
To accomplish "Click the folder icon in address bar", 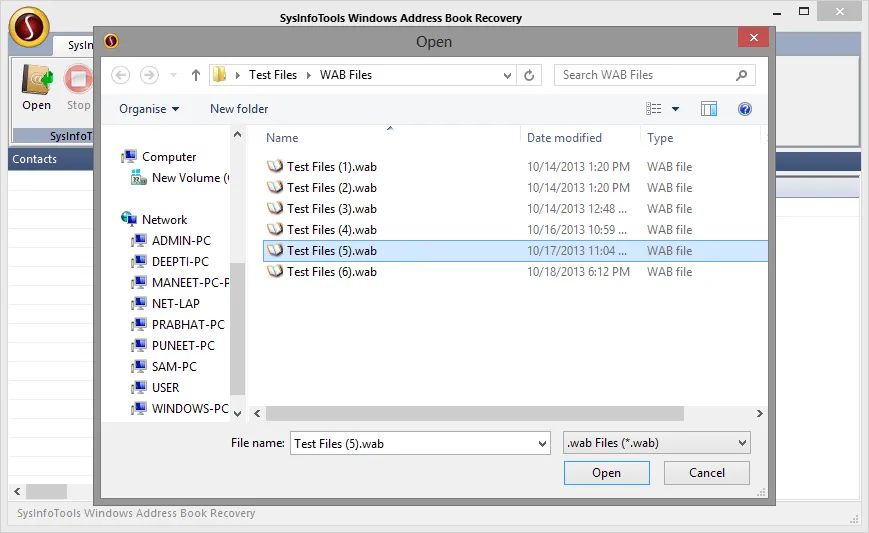I will pyautogui.click(x=220, y=74).
